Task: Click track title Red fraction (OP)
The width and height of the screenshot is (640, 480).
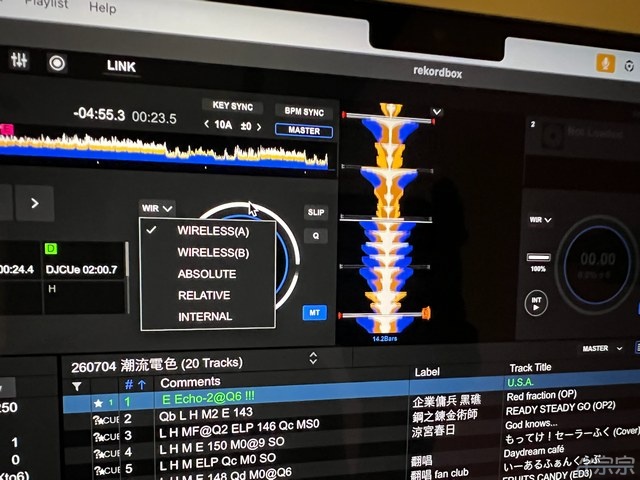Action: point(541,396)
